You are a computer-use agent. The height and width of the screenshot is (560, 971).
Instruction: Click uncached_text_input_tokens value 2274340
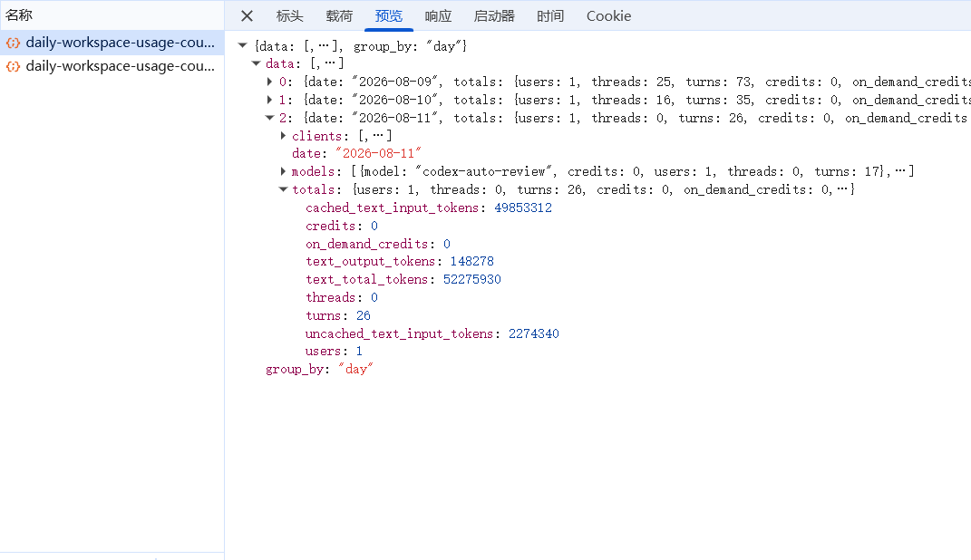click(534, 333)
